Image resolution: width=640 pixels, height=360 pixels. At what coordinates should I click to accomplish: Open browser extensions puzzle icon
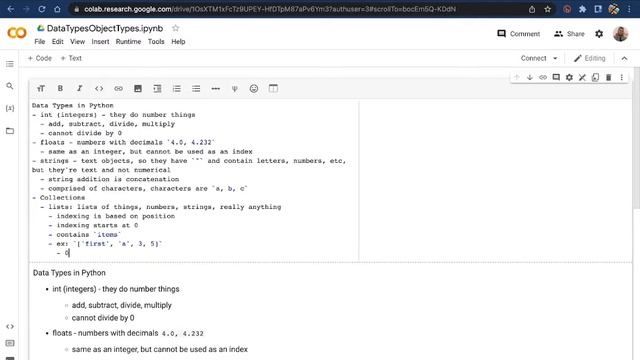click(x=582, y=9)
